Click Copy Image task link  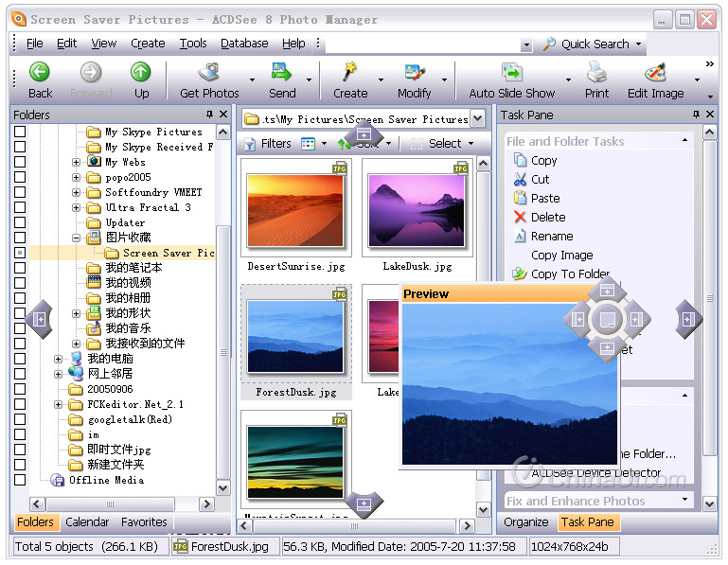pyautogui.click(x=562, y=256)
